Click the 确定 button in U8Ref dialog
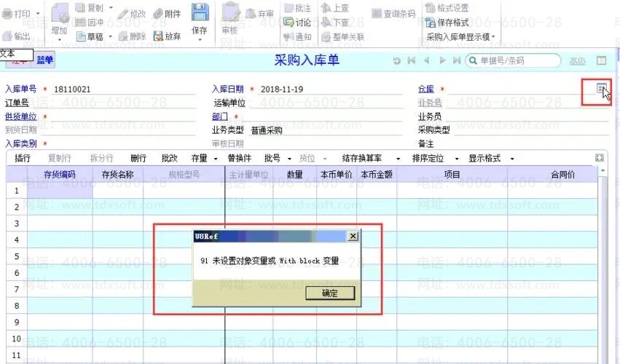This screenshot has width=620, height=364. click(330, 293)
